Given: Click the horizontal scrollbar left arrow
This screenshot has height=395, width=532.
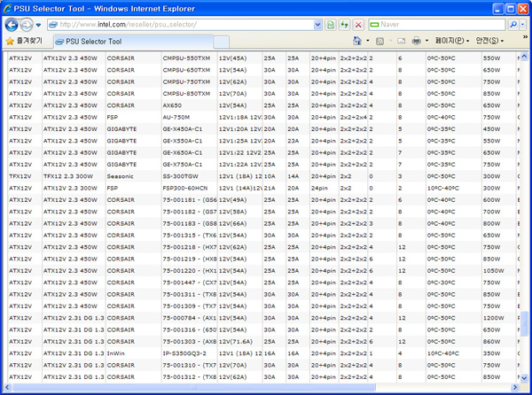Looking at the screenshot, I should pos(7,387).
